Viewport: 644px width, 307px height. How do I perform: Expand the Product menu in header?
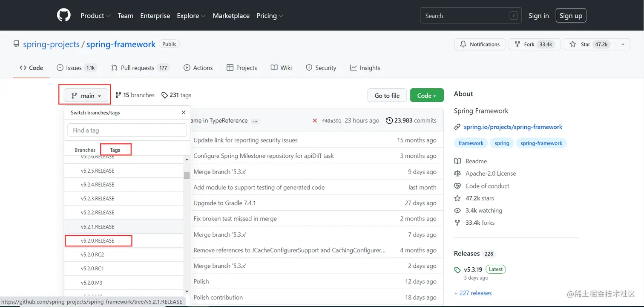(x=95, y=16)
